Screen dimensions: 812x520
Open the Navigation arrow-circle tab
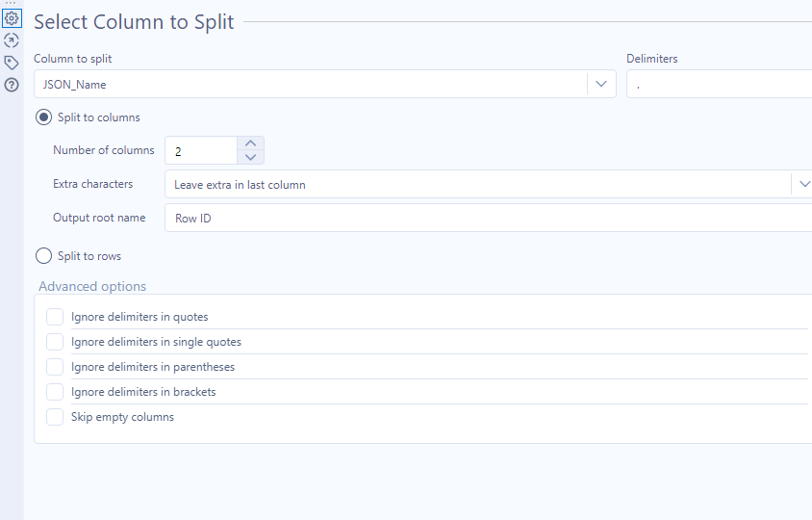[12, 39]
